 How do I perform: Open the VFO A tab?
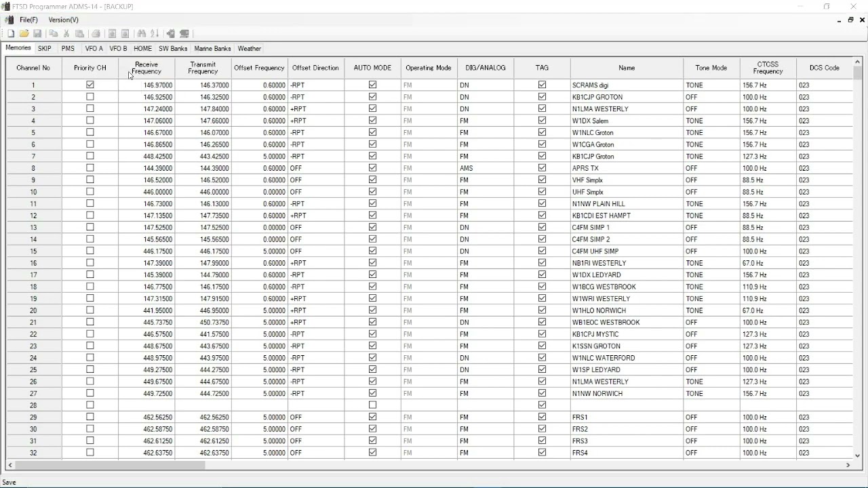[x=94, y=49]
